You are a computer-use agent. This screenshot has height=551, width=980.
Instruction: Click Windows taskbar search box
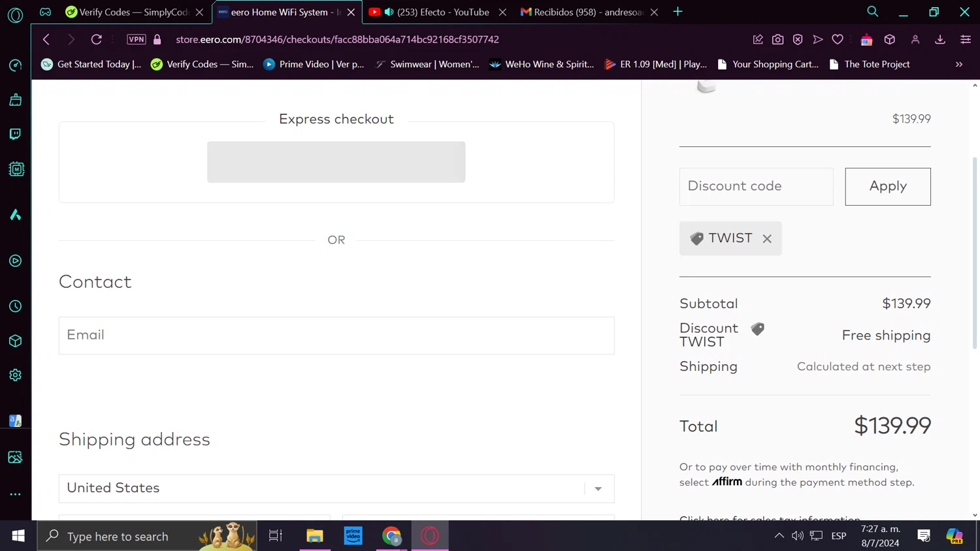[147, 536]
